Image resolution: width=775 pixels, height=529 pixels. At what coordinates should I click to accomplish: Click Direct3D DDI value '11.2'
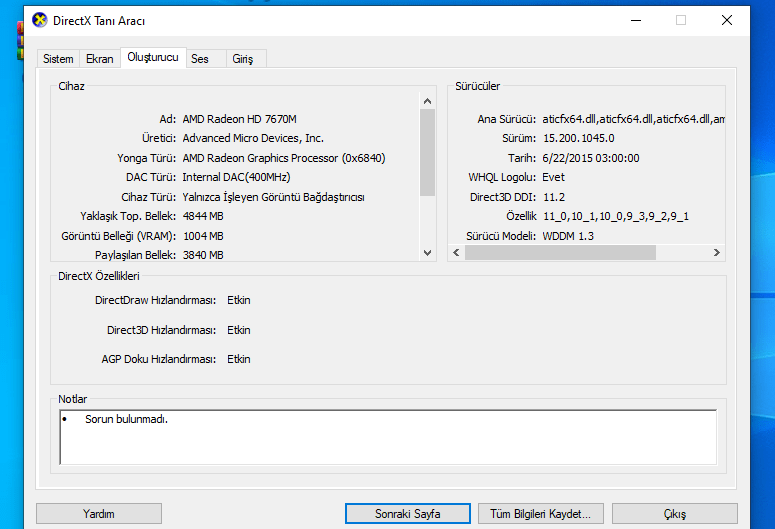coord(554,197)
